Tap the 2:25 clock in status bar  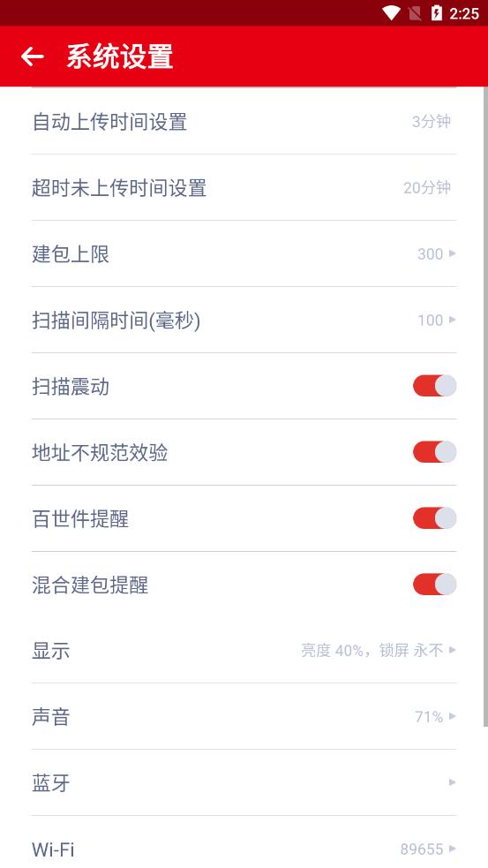coord(463,13)
